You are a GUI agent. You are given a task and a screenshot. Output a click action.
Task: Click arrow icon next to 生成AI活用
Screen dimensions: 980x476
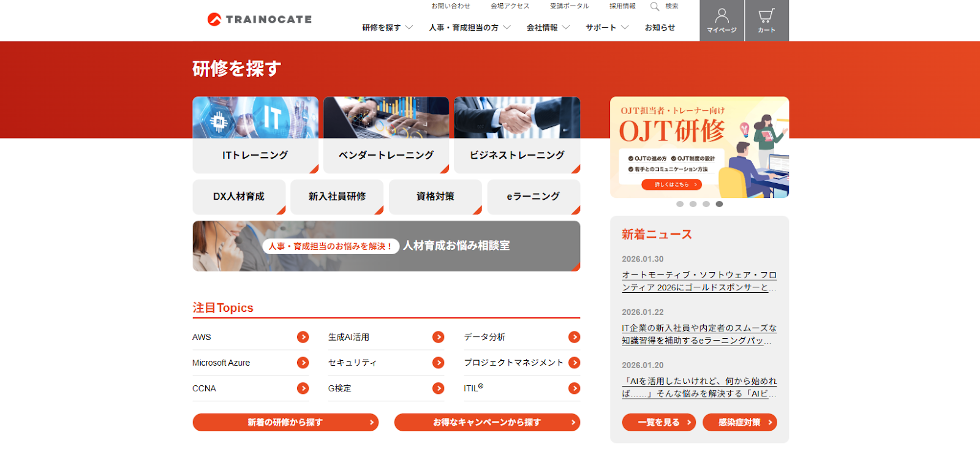[x=439, y=337]
